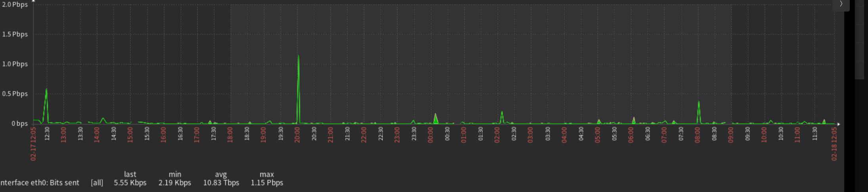Click the min value 2.19 Kbps
This screenshot has width=868, height=192.
(x=175, y=182)
